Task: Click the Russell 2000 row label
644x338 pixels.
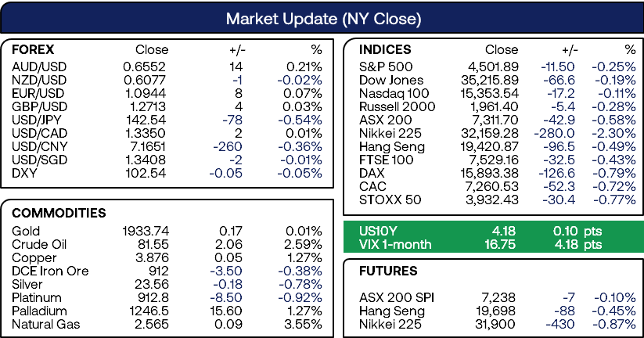Action: 397,106
